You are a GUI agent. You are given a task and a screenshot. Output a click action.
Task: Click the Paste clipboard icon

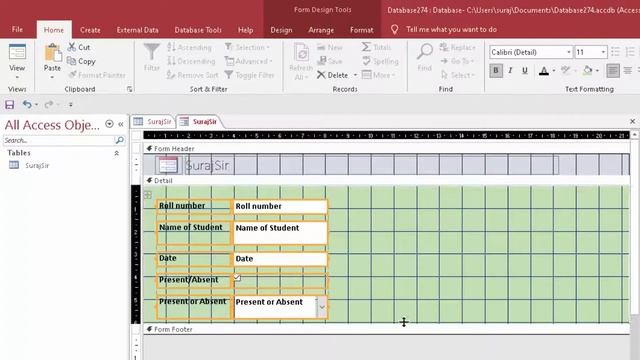(52, 53)
